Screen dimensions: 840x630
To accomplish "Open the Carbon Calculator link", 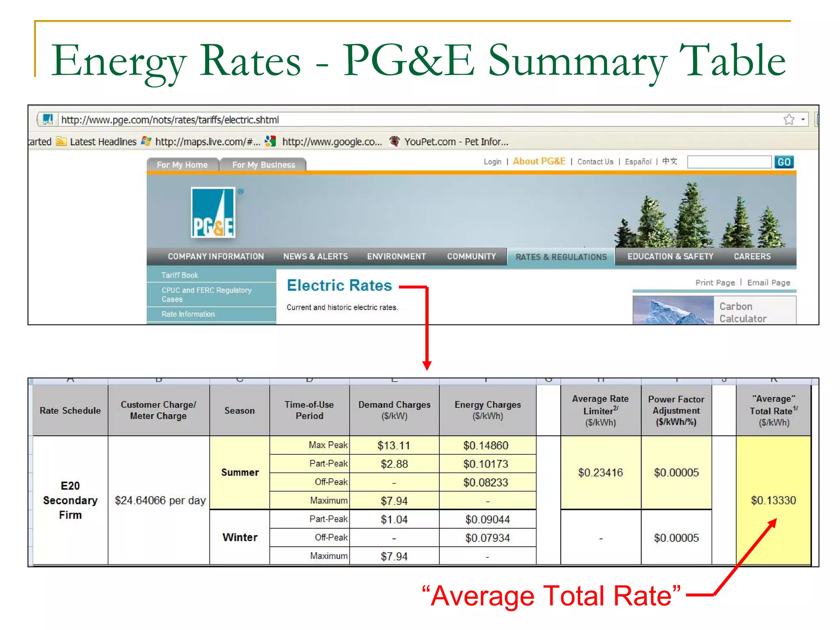I will click(x=742, y=313).
